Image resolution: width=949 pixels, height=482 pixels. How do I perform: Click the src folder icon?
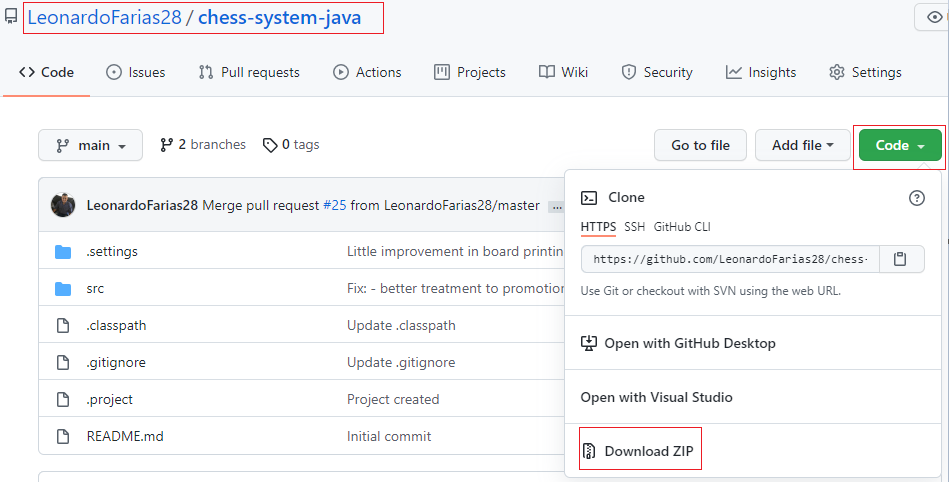click(x=63, y=288)
